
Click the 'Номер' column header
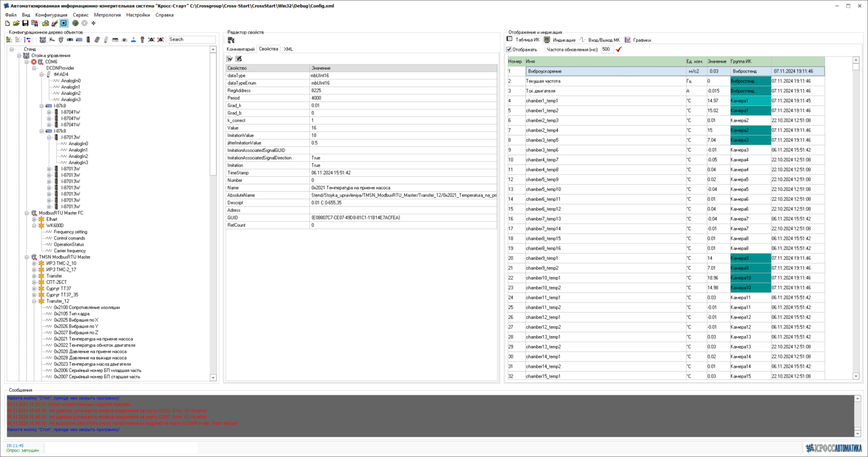[x=516, y=61]
